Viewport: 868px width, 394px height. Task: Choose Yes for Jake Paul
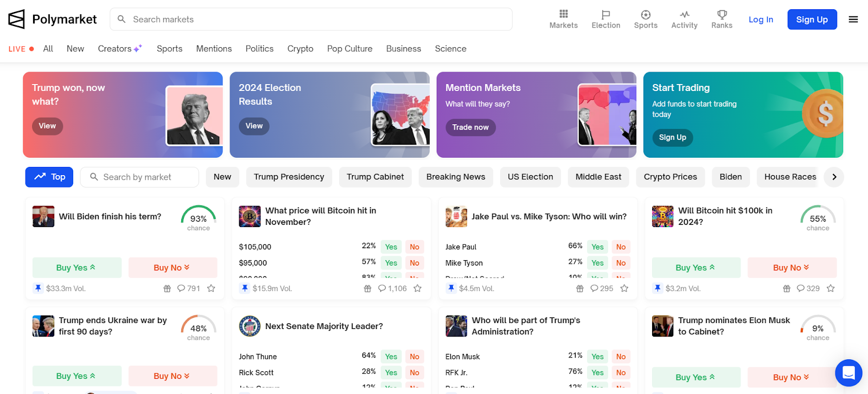[x=598, y=247]
